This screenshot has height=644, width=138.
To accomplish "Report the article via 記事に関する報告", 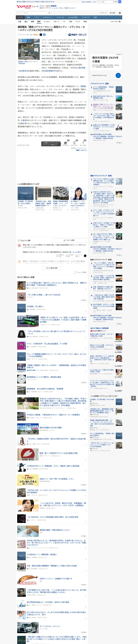I will (23, 145).
